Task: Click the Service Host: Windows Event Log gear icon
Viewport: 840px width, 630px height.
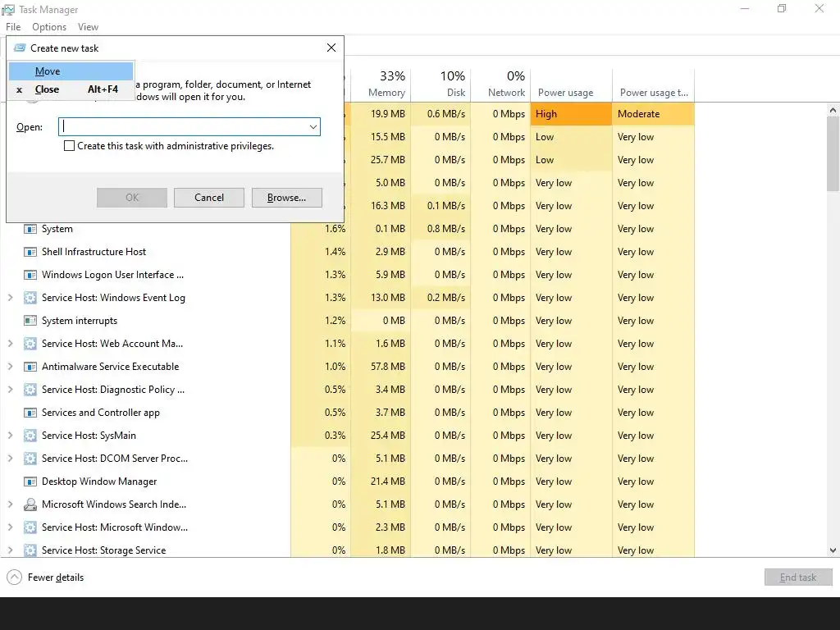Action: coord(30,298)
